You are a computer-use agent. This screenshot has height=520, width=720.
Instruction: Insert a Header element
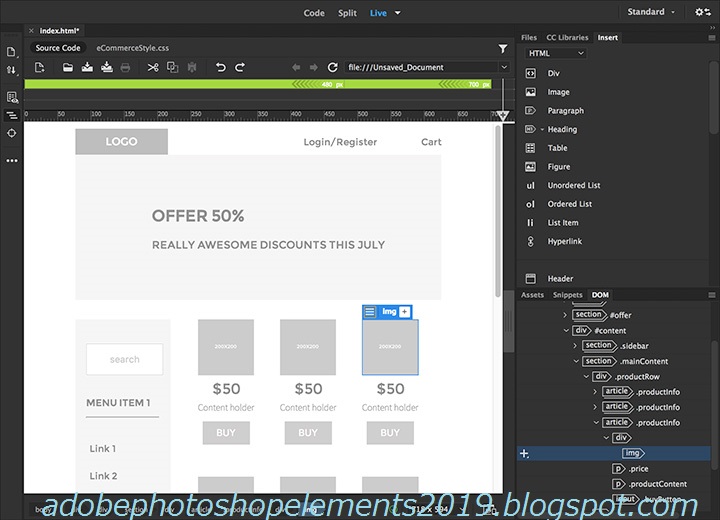pyautogui.click(x=560, y=279)
